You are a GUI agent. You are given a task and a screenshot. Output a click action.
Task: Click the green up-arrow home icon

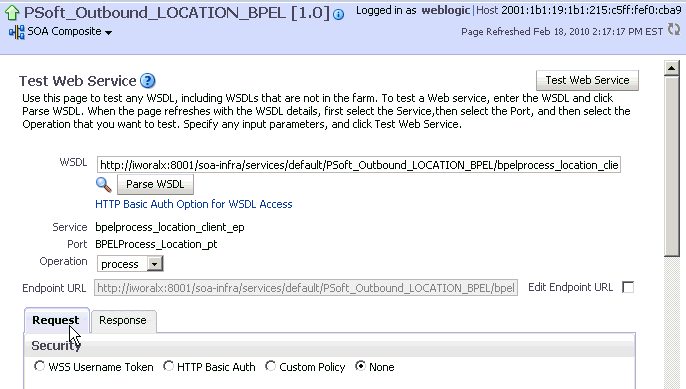tap(12, 13)
